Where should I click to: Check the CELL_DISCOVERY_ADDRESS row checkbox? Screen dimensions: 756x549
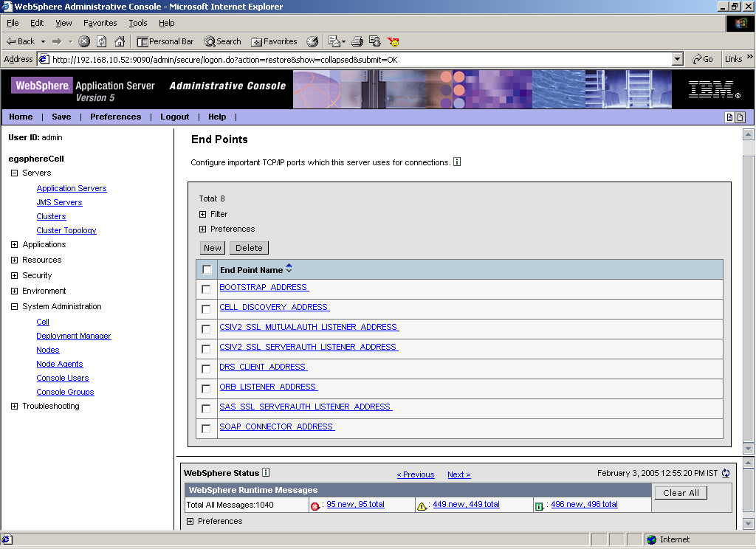[206, 309]
